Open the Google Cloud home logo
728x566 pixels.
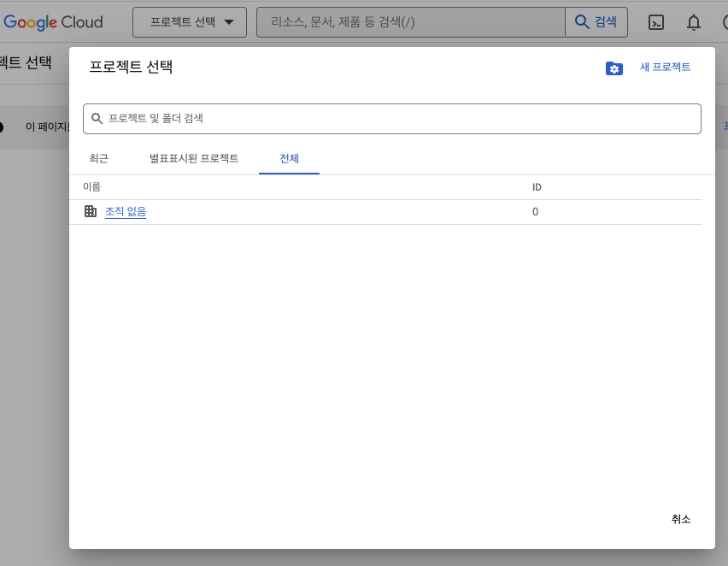pos(53,22)
